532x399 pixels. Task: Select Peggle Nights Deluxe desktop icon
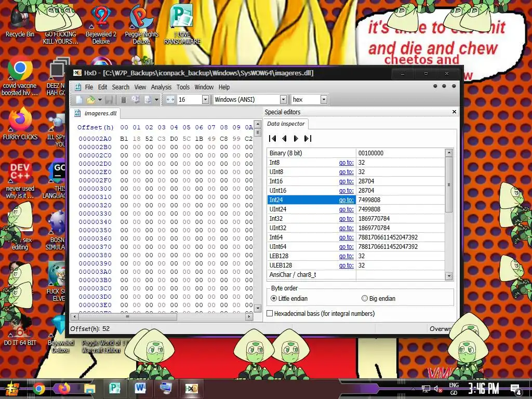[x=141, y=25]
